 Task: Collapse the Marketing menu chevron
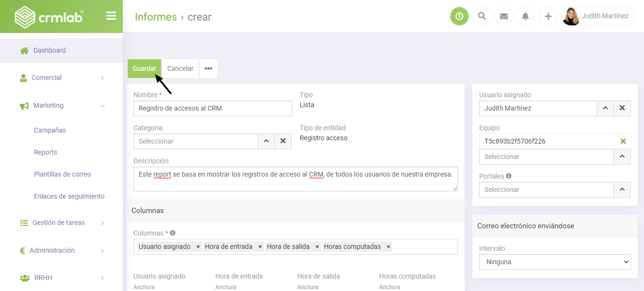(x=102, y=106)
